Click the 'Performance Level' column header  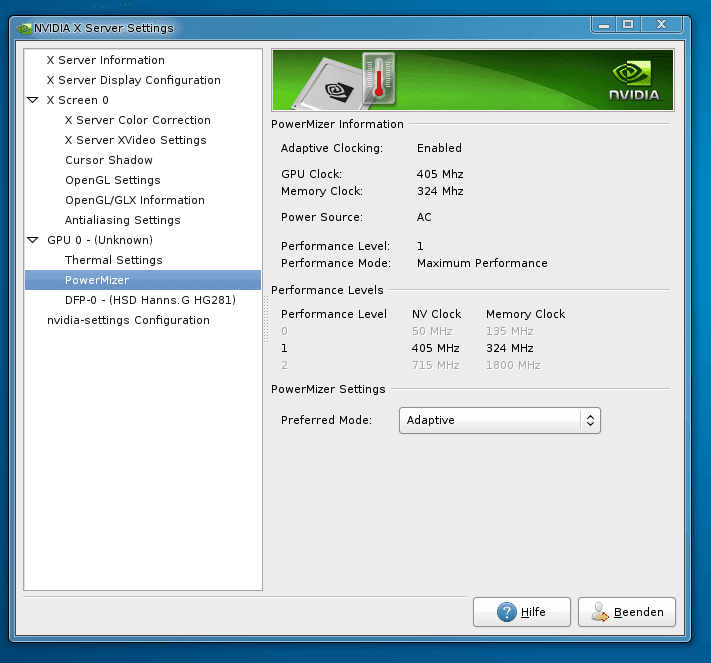click(334, 314)
